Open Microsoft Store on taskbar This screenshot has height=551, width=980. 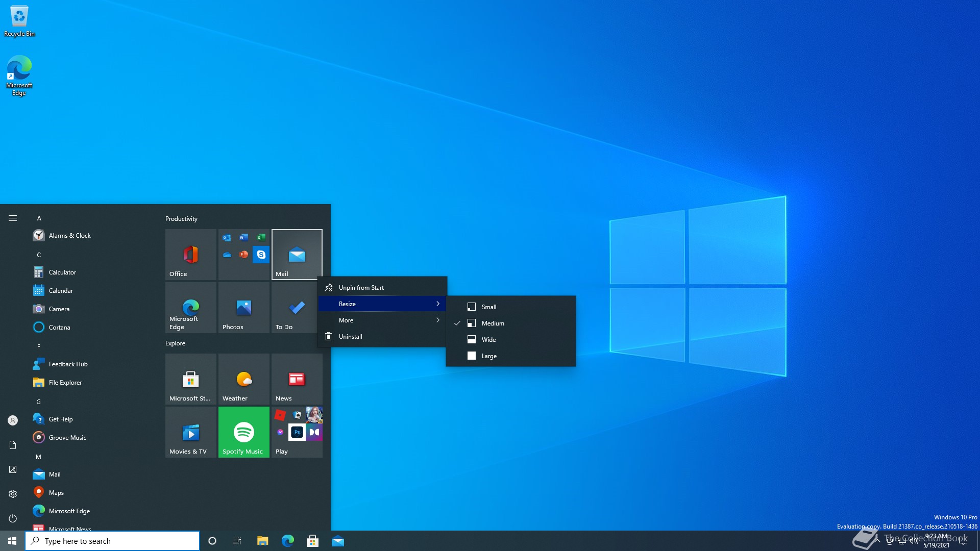pos(313,541)
